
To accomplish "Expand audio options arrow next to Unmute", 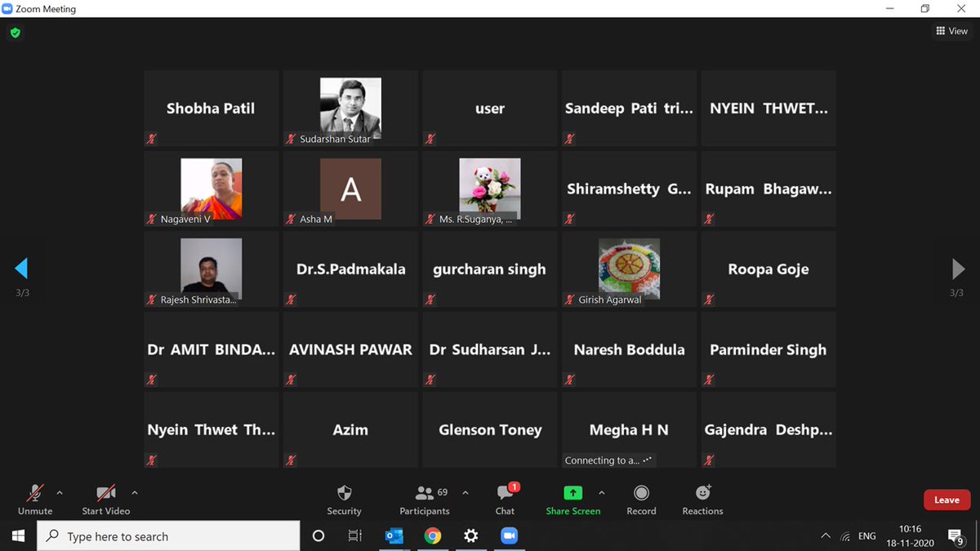I will (59, 492).
